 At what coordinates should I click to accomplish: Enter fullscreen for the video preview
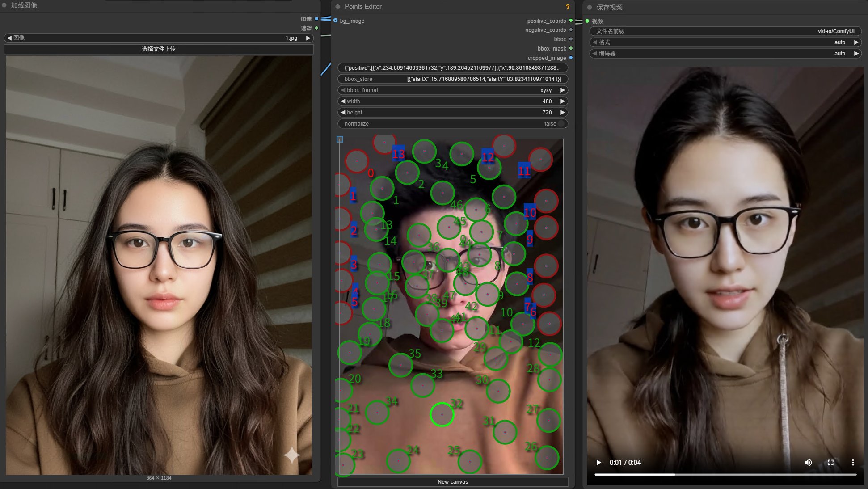[830, 462]
